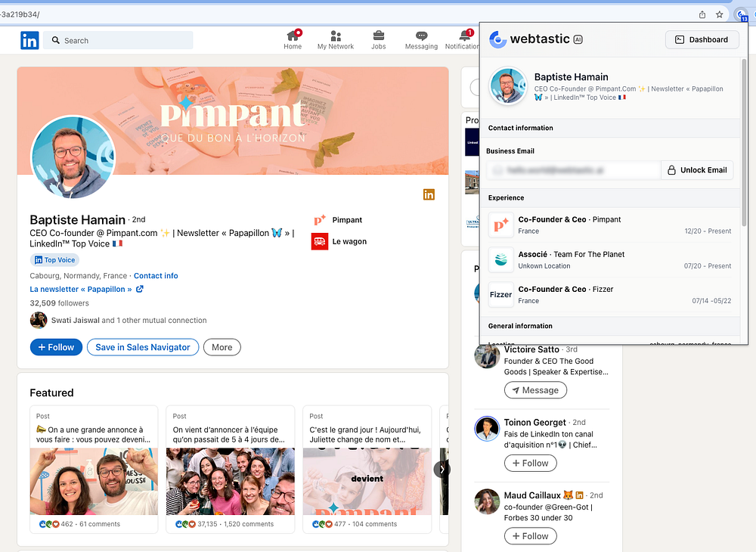Click Maud Caillaux name link
Screen dimensions: 756x552
click(532, 495)
